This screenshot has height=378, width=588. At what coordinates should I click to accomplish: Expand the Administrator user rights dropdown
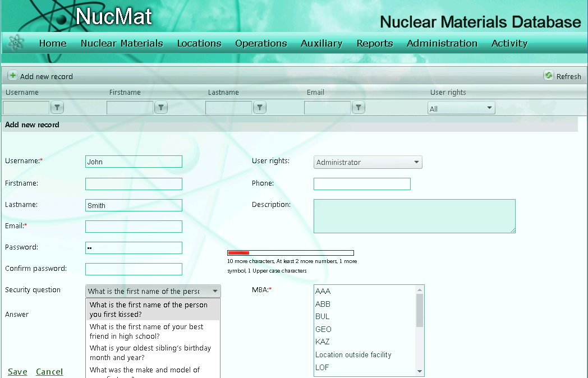click(367, 162)
